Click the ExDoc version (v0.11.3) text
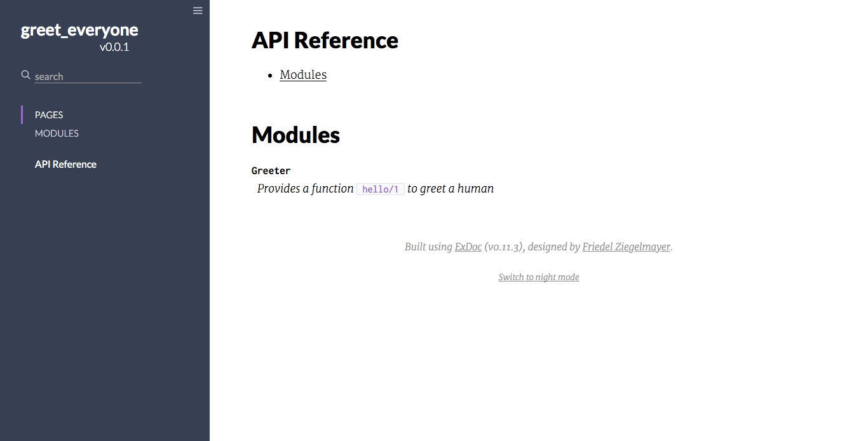Viewport: 868px width, 441px height. (x=505, y=247)
